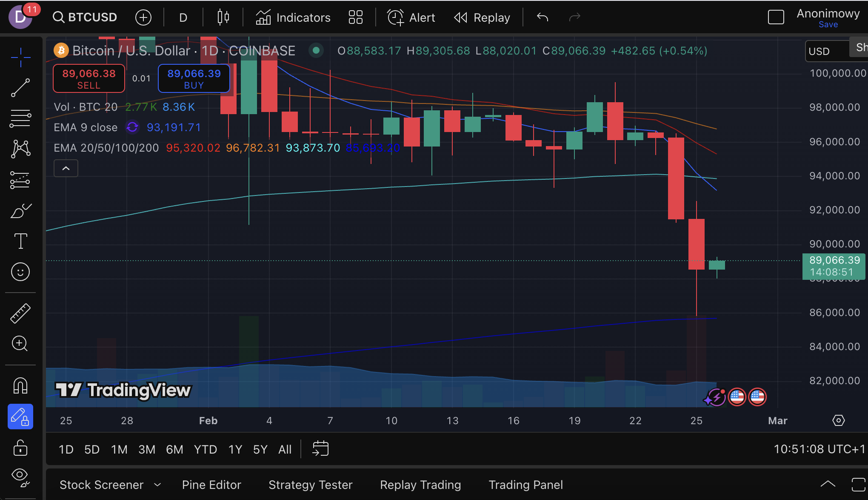Select the text annotation tool
The image size is (868, 500).
click(x=20, y=241)
